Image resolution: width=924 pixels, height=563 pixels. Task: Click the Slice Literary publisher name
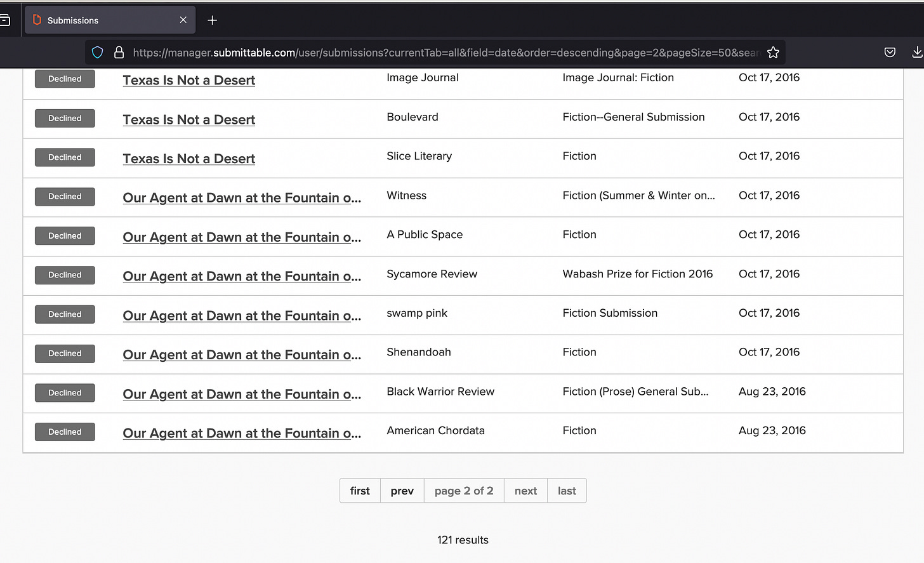[x=419, y=156]
